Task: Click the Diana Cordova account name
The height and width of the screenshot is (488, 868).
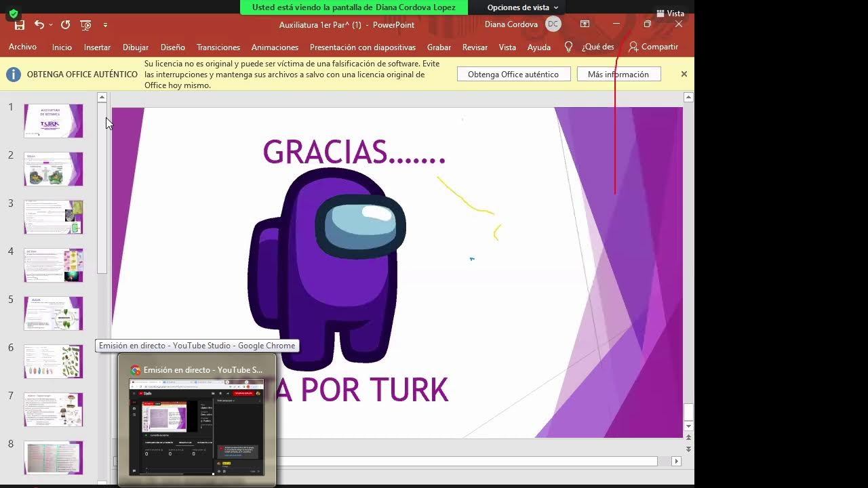Action: tap(511, 24)
